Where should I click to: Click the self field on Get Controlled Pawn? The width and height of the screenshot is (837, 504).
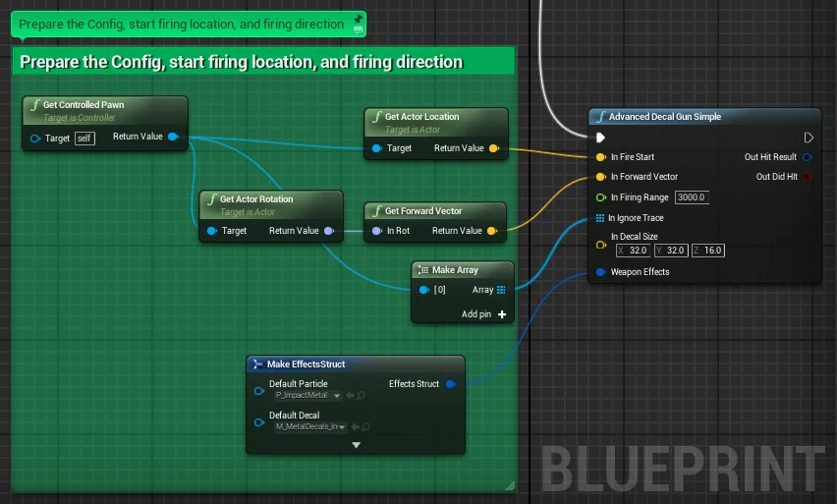tap(84, 139)
